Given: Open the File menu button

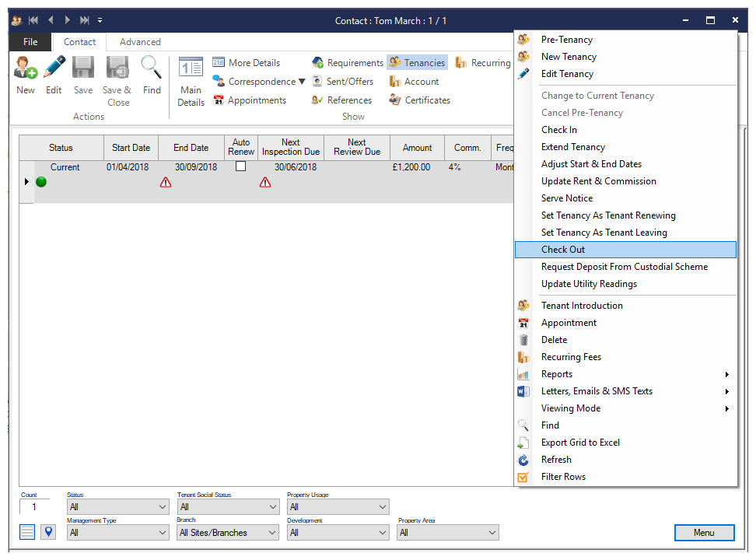Looking at the screenshot, I should click(30, 42).
